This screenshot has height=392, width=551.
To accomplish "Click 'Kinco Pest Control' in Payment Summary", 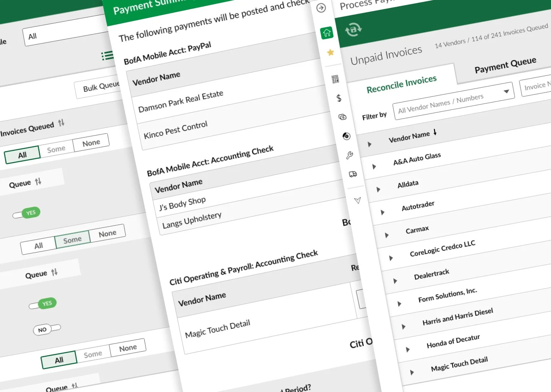I will [176, 130].
